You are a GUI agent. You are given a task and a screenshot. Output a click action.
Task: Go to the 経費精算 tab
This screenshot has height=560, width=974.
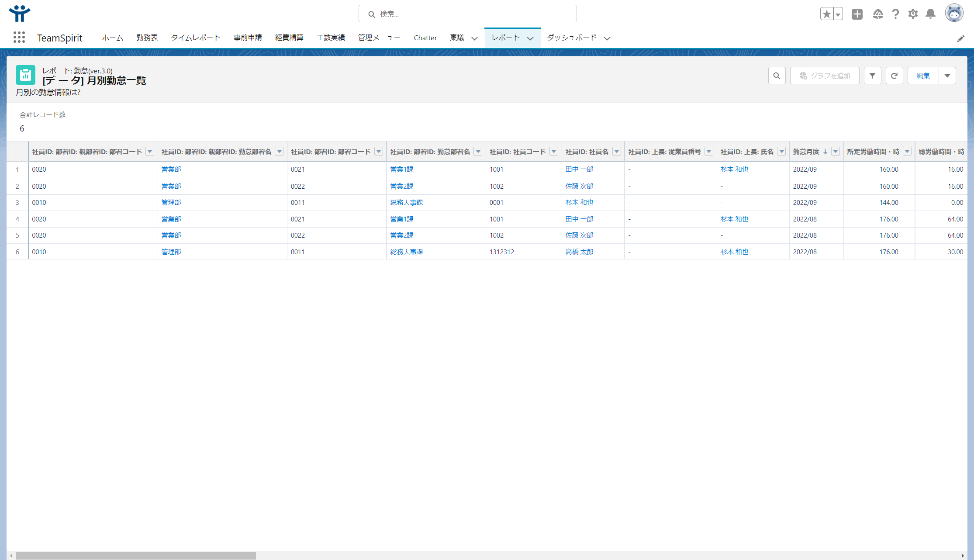pos(289,38)
